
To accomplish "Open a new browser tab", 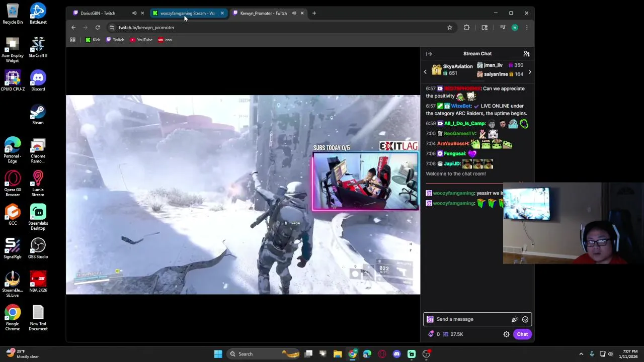I will 314,14.
